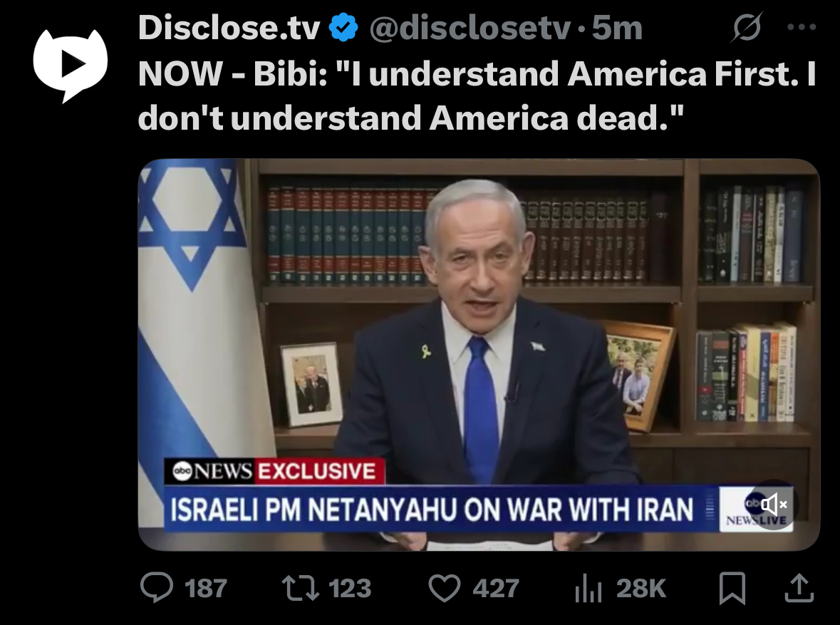The width and height of the screenshot is (840, 625).
Task: Click the 187 replies count
Action: point(206,589)
